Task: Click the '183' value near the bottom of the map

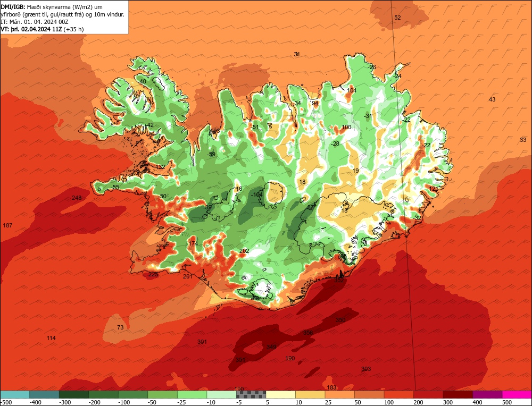Action: point(331,387)
